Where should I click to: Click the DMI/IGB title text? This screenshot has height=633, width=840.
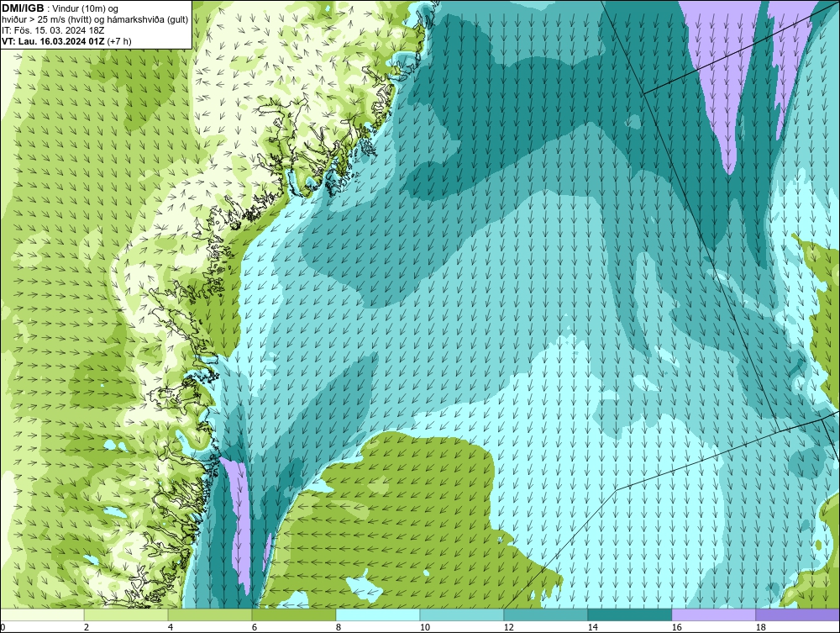pos(23,8)
